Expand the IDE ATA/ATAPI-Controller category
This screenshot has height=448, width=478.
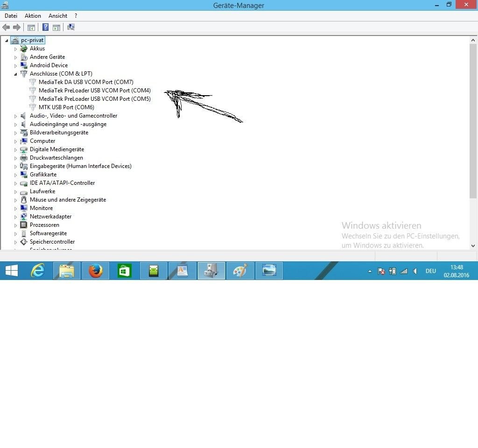point(15,183)
